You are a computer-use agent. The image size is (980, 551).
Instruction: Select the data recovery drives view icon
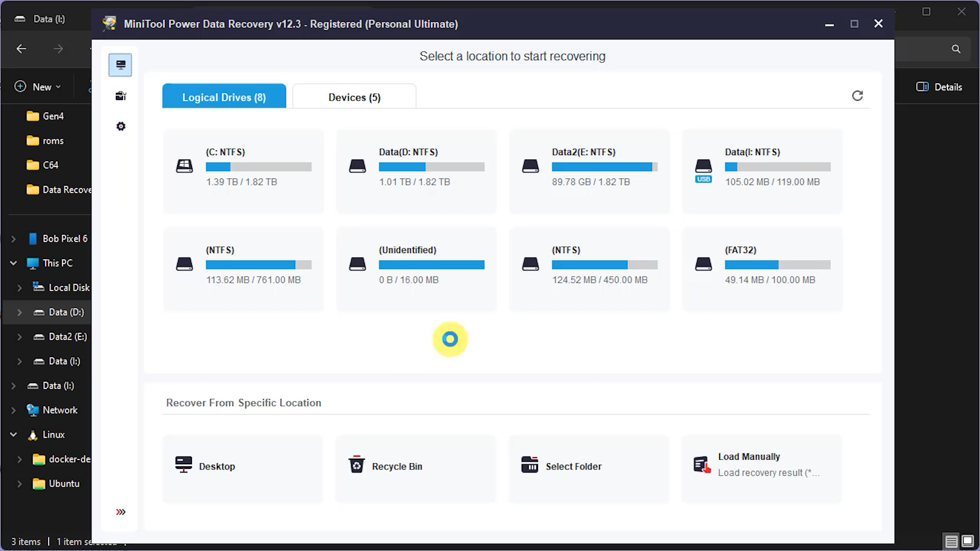click(120, 64)
